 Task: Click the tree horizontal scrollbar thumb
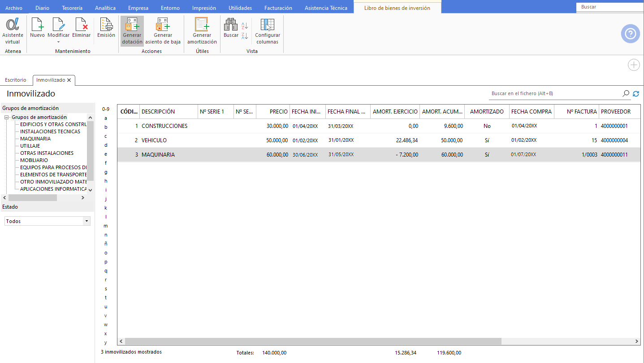(32, 197)
